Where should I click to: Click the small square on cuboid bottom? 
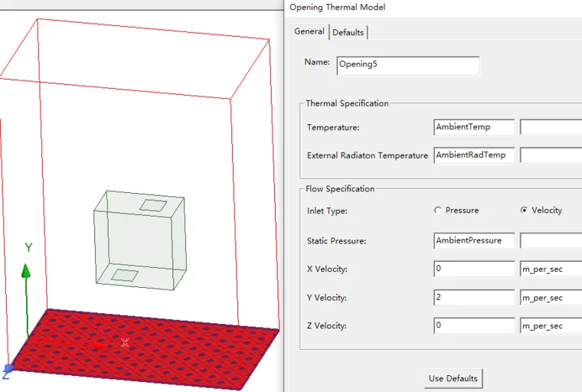pyautogui.click(x=124, y=275)
